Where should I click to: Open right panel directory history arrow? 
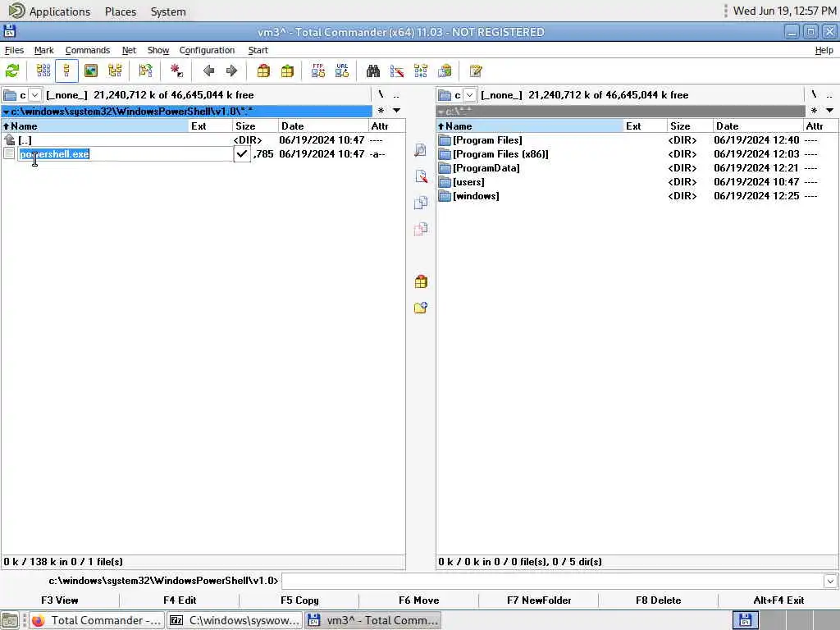(830, 111)
